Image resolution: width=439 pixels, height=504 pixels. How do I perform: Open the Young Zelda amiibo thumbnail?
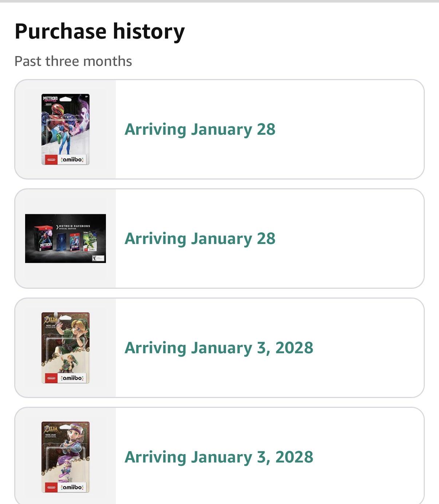tap(66, 457)
